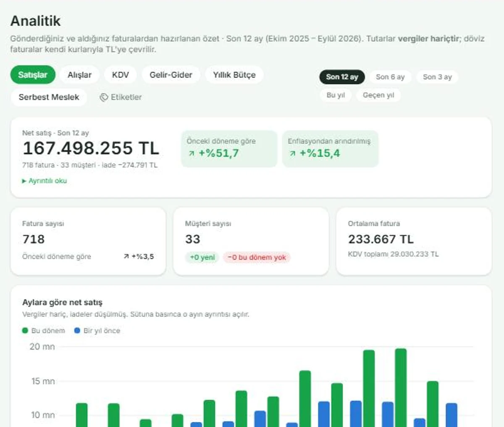Image resolution: width=504 pixels, height=427 pixels.
Task: Click the Önceki döneme göre +%51,7 badge
Action: 229,149
